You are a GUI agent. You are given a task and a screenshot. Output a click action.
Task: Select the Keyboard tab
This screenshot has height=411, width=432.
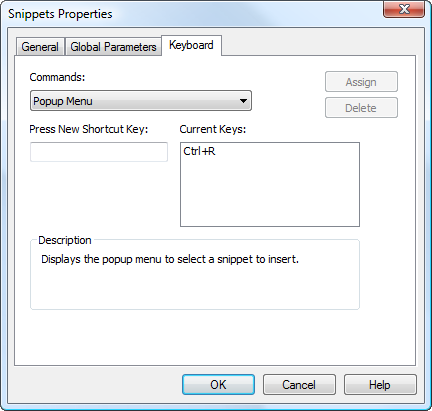click(x=191, y=45)
